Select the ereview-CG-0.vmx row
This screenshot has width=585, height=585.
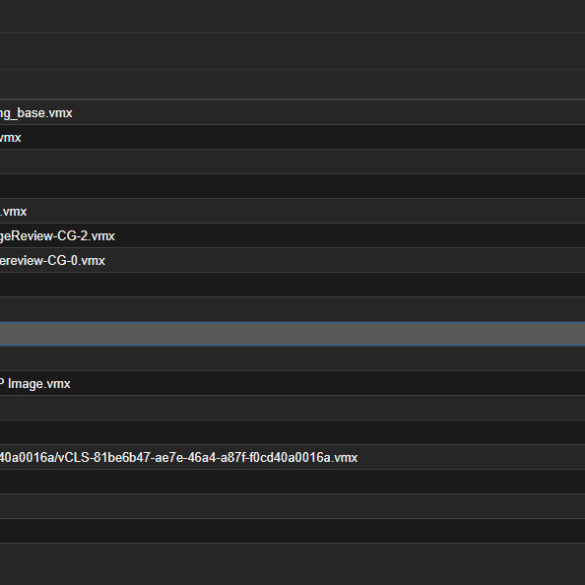pos(292,260)
